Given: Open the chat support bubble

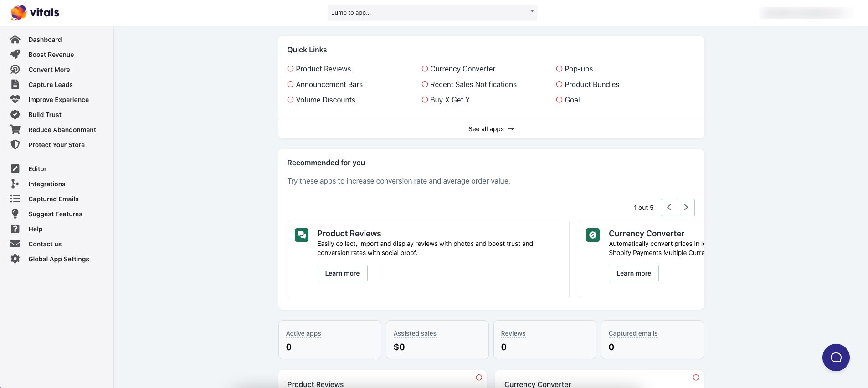Looking at the screenshot, I should (836, 357).
